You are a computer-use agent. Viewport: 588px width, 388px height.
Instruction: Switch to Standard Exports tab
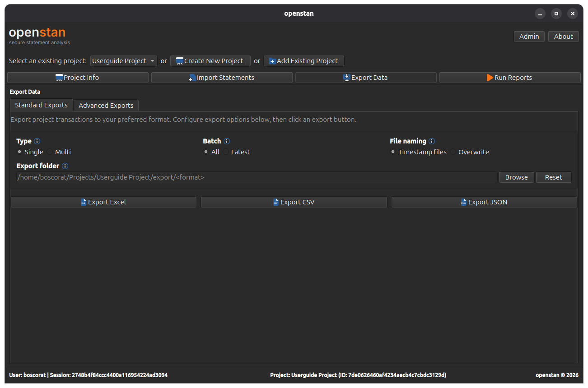(41, 105)
